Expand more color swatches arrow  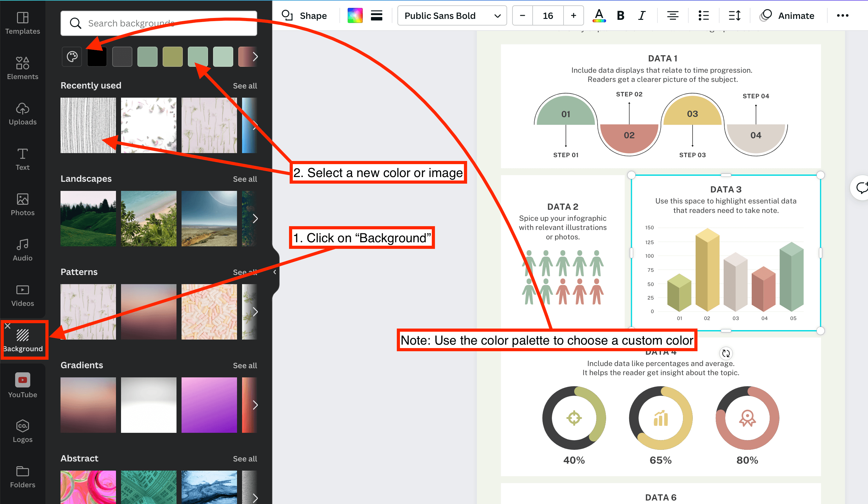[x=255, y=56]
